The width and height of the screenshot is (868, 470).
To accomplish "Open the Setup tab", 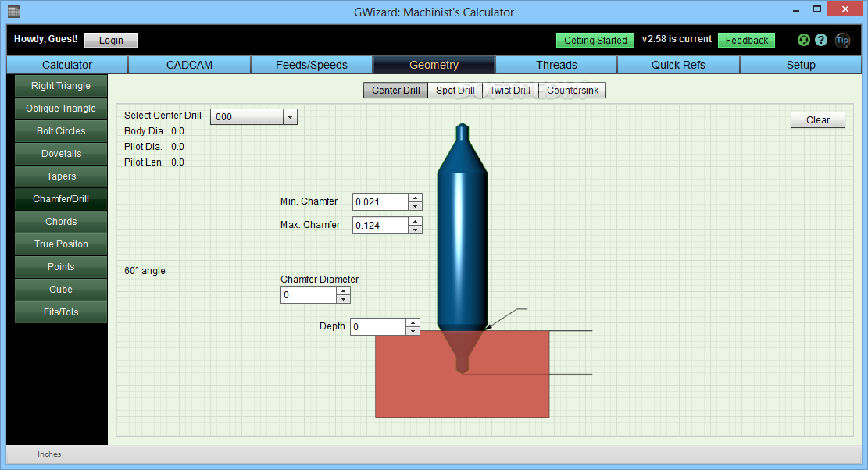I will pyautogui.click(x=801, y=65).
